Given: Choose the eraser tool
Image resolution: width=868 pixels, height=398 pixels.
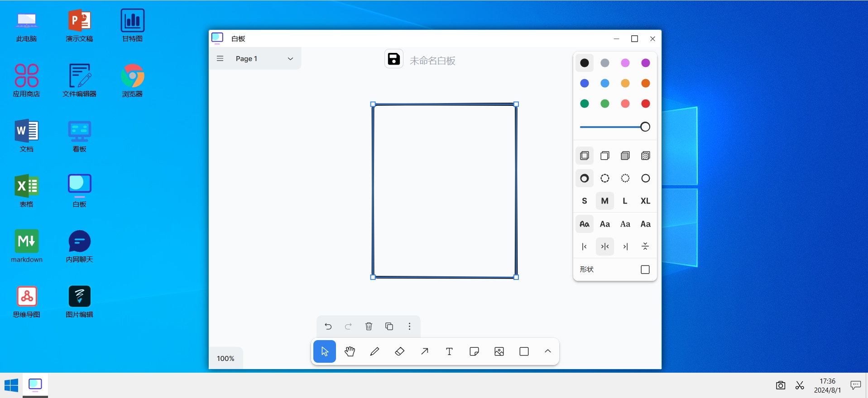Looking at the screenshot, I should coord(399,351).
